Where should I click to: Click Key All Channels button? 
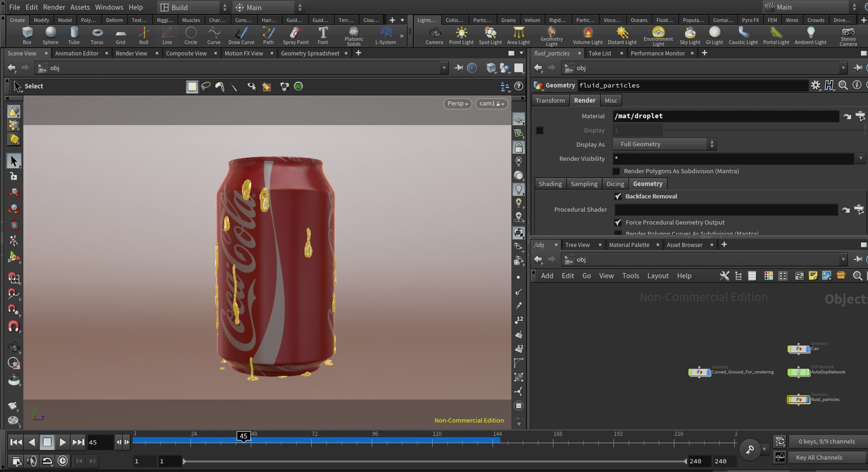tap(819, 458)
